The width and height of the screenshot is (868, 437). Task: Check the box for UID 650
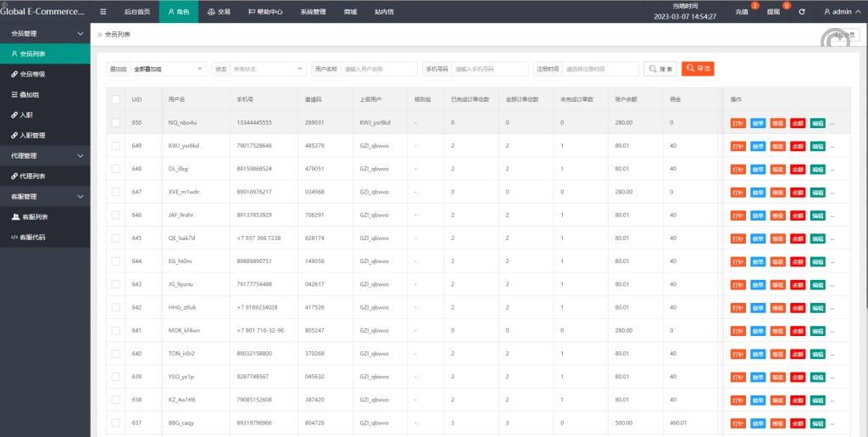(115, 122)
